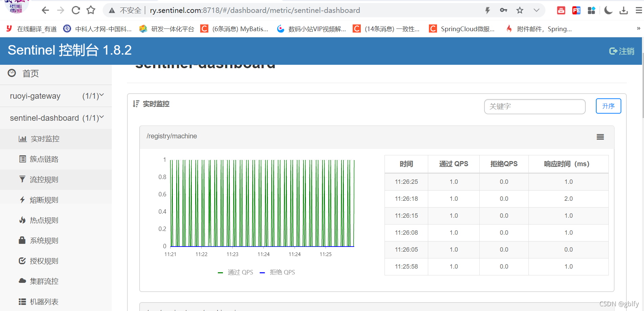
Task: Click the favorite star in address bar
Action: pos(520,11)
